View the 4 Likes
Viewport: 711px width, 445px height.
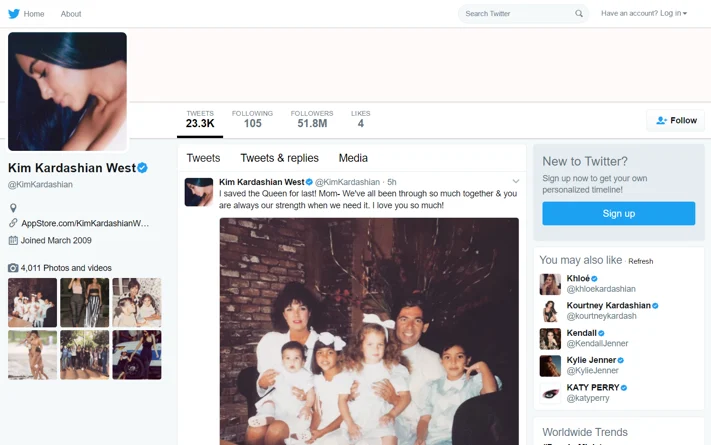pyautogui.click(x=360, y=119)
